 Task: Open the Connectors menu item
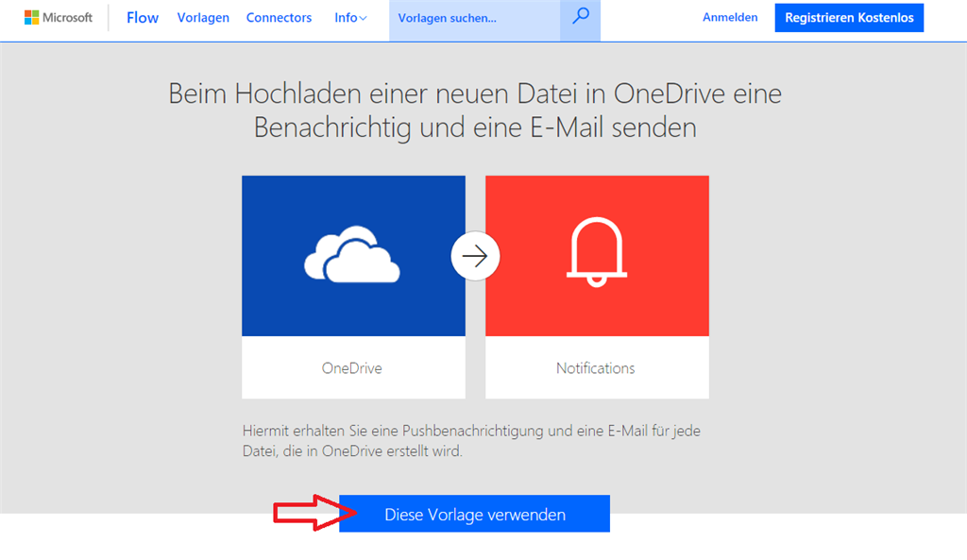tap(279, 18)
